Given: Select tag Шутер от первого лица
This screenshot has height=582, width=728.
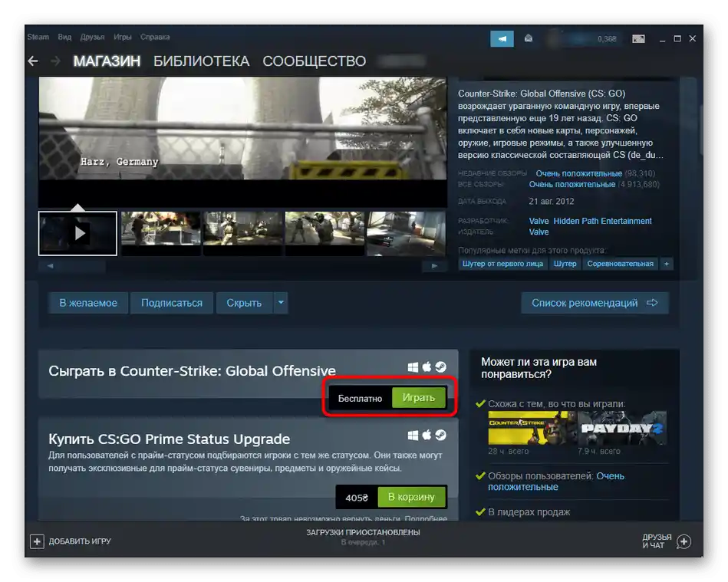Looking at the screenshot, I should point(502,264).
